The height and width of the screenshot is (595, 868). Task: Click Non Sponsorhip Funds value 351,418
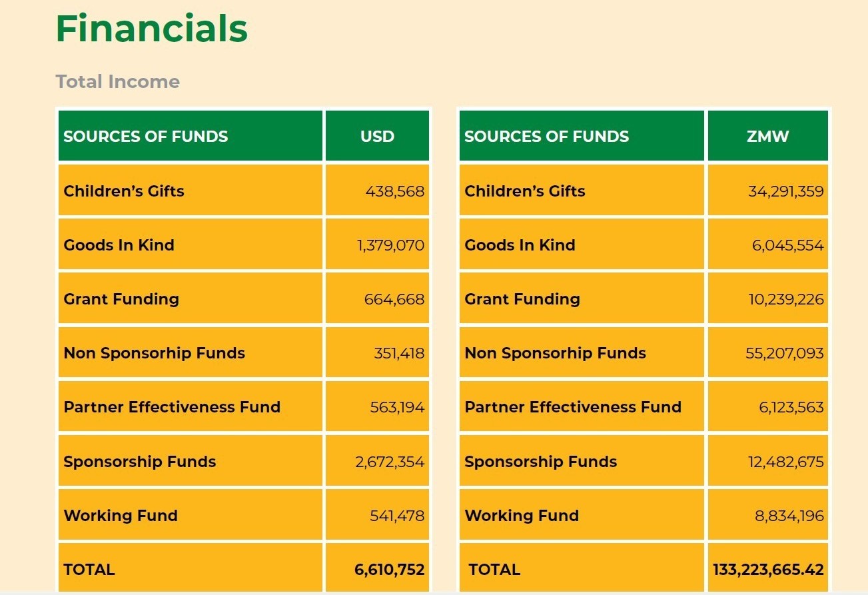click(398, 353)
